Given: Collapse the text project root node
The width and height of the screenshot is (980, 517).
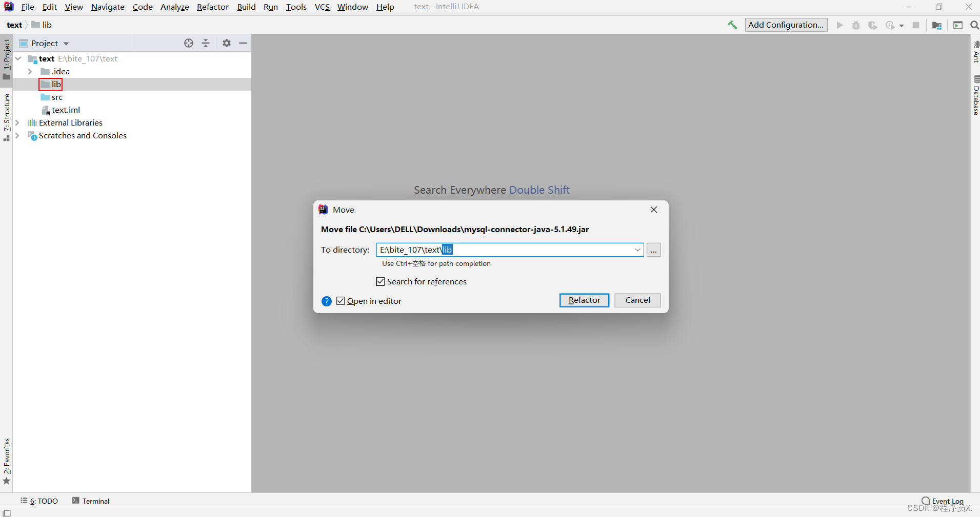Looking at the screenshot, I should 18,59.
